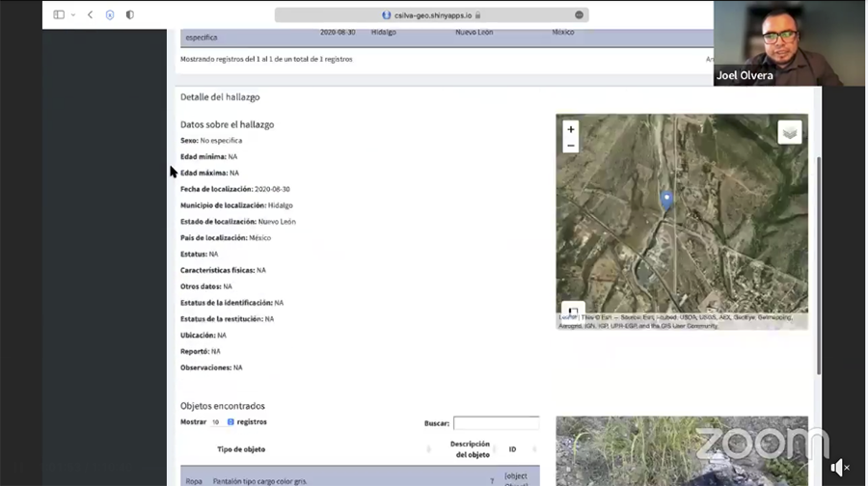The image size is (868, 486).
Task: Select the 2020-08-30 date cell
Action: pyautogui.click(x=338, y=32)
